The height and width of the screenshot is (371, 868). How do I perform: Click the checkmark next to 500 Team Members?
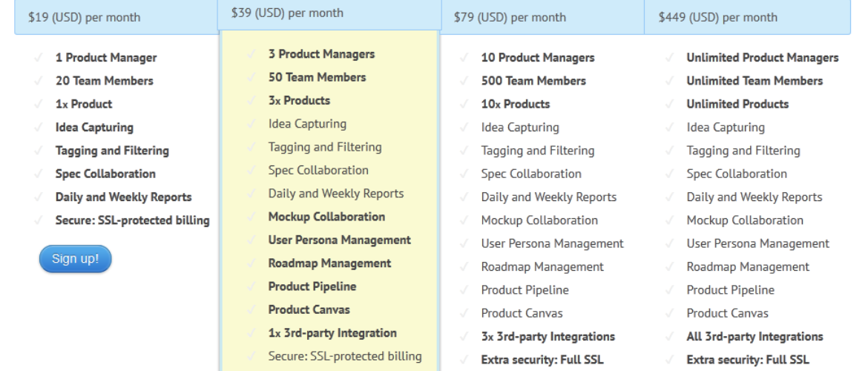464,81
